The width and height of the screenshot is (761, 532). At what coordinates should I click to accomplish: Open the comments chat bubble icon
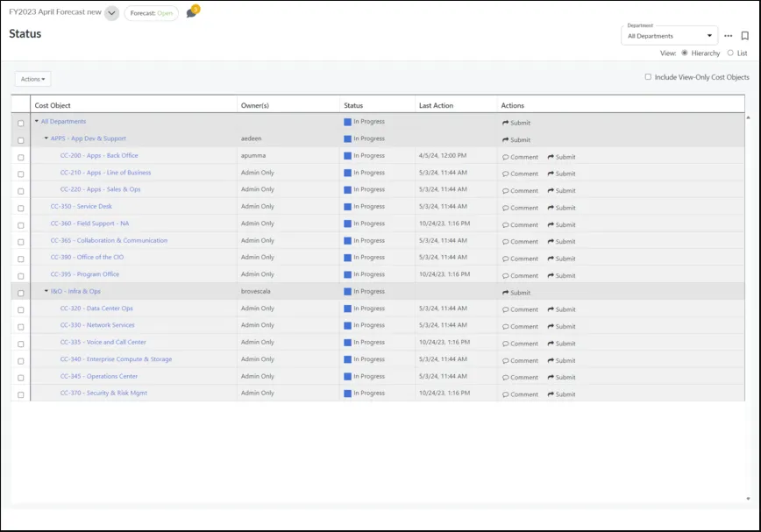(192, 12)
